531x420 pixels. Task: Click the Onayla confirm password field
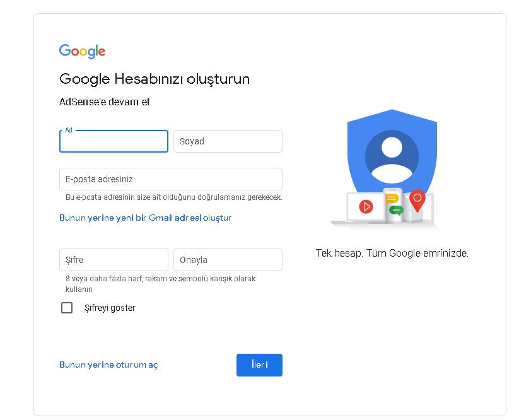pyautogui.click(x=227, y=260)
